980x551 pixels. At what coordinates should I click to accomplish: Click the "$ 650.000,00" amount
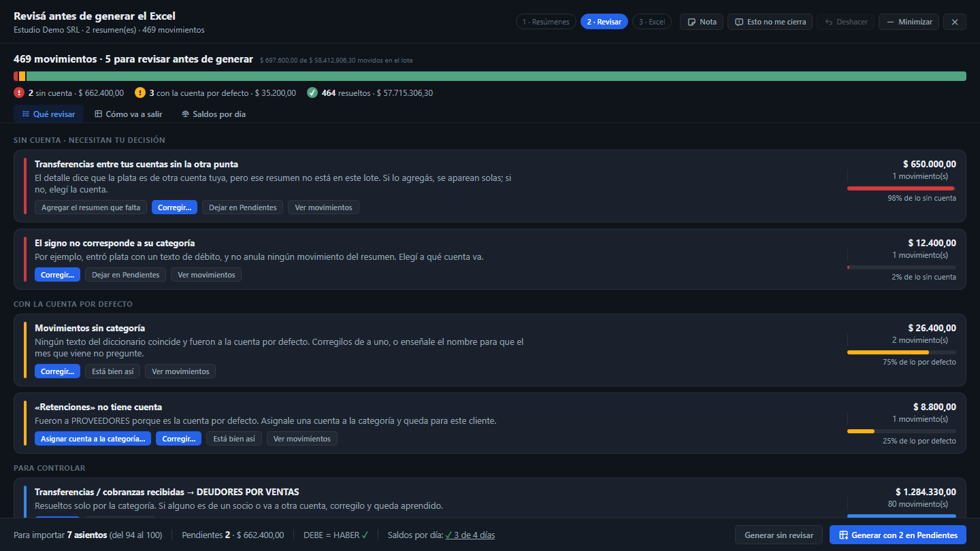coord(929,164)
